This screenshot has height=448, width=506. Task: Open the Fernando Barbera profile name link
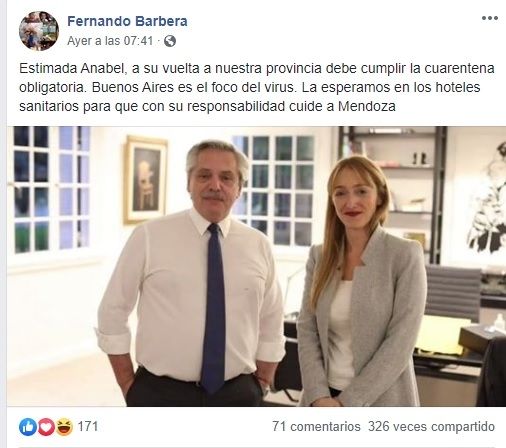tap(127, 21)
